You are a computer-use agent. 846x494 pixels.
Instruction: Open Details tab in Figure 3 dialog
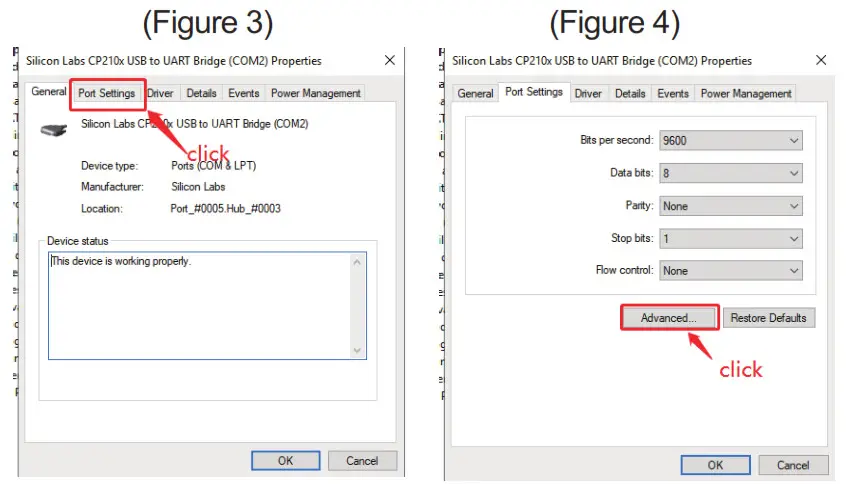(201, 93)
